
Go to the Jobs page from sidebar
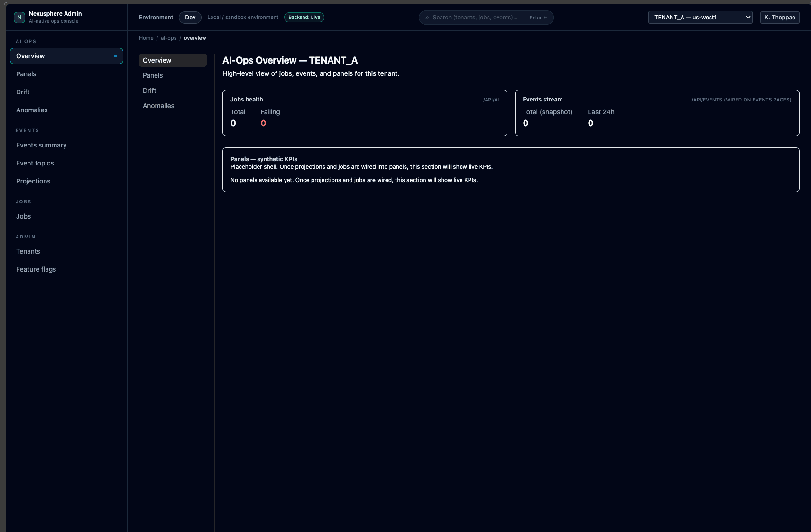point(23,216)
